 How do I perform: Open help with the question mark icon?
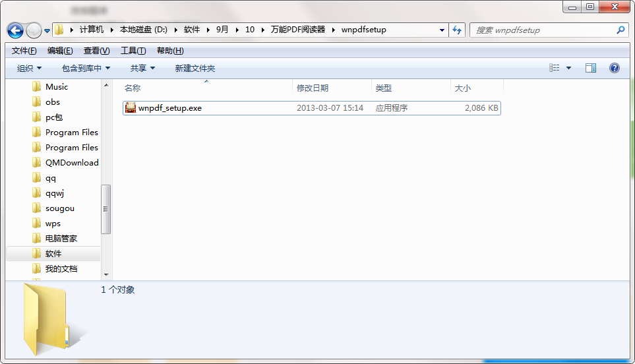pos(615,68)
